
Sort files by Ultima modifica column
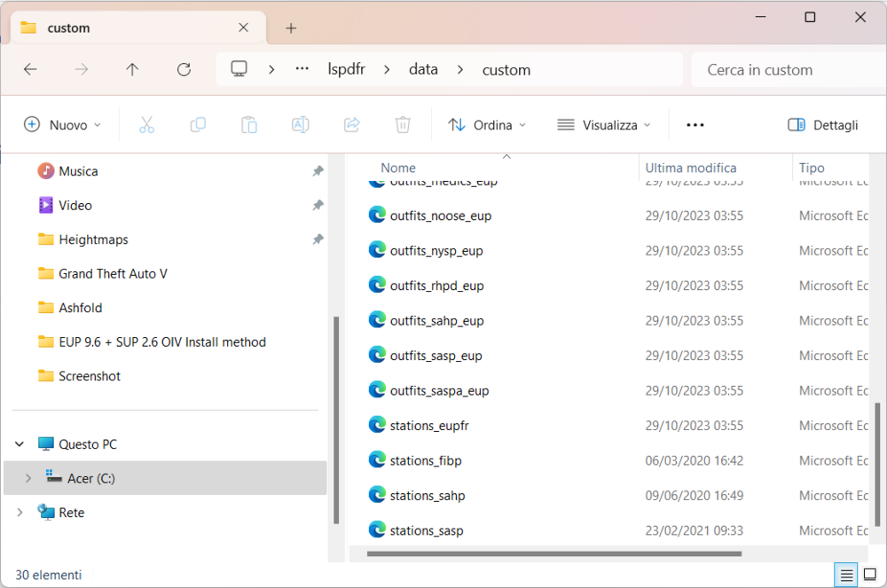tap(690, 168)
